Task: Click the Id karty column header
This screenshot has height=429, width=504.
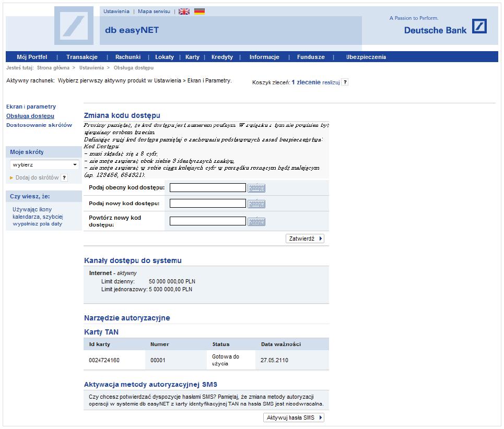Action: (100, 344)
